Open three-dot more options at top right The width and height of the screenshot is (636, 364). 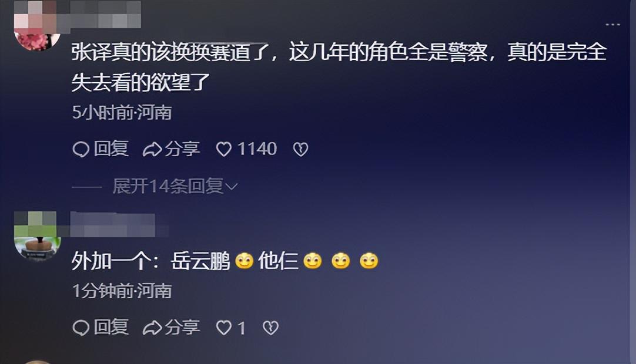[x=612, y=25]
